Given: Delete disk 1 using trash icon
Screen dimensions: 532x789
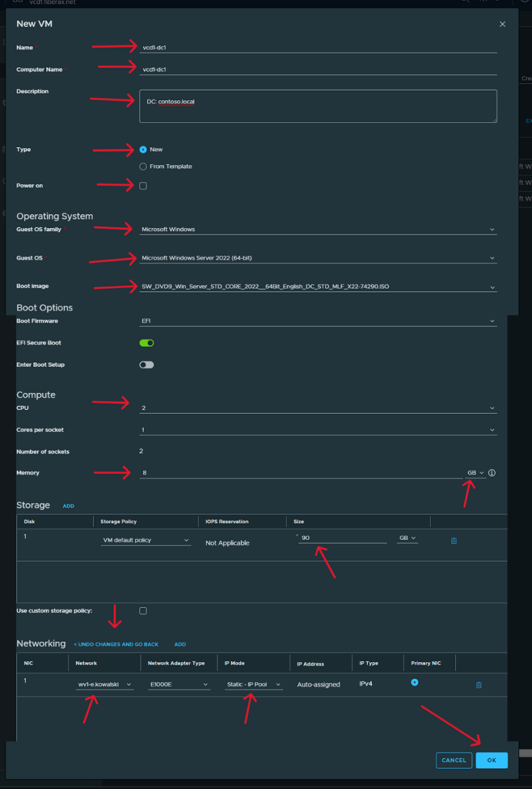Looking at the screenshot, I should click(453, 541).
